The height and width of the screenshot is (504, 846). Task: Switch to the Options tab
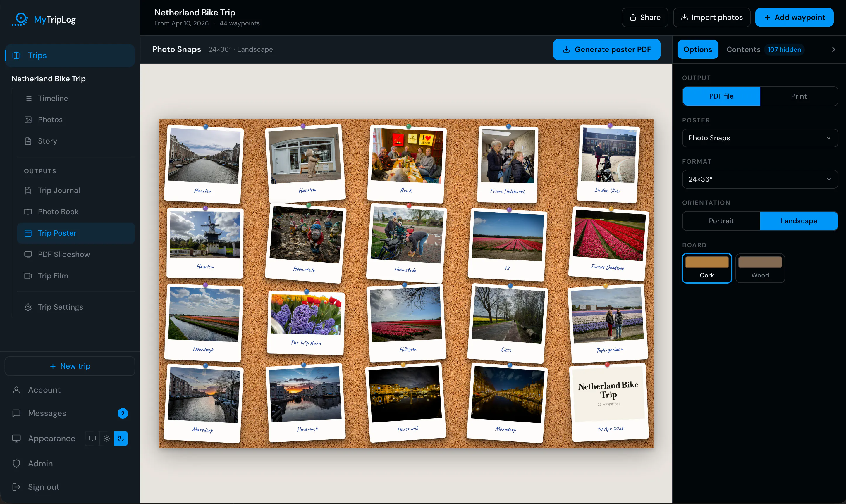pyautogui.click(x=697, y=50)
